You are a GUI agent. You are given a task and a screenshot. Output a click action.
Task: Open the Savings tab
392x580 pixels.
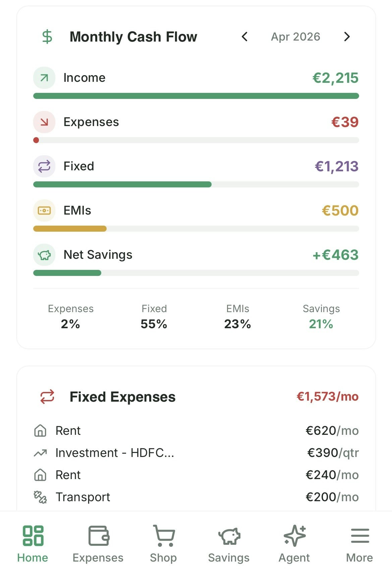pyautogui.click(x=229, y=543)
